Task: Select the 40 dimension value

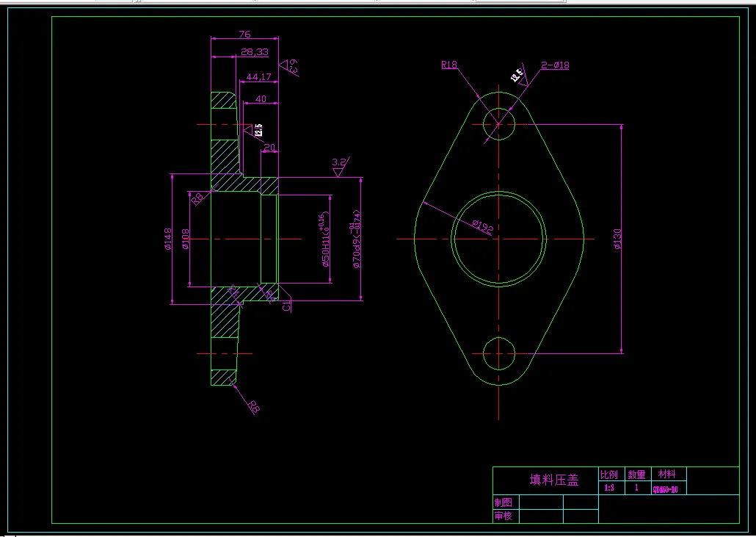Action: [261, 99]
